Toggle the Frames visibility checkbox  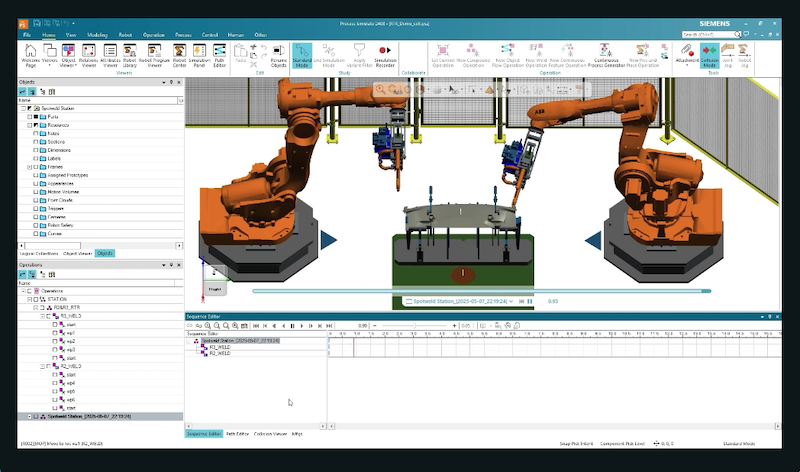(37, 168)
